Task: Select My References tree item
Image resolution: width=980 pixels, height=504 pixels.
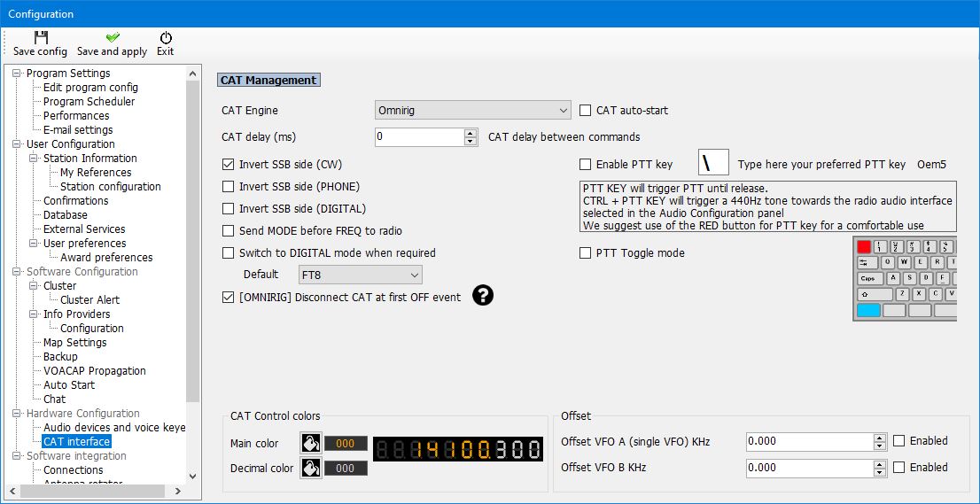Action: point(96,173)
